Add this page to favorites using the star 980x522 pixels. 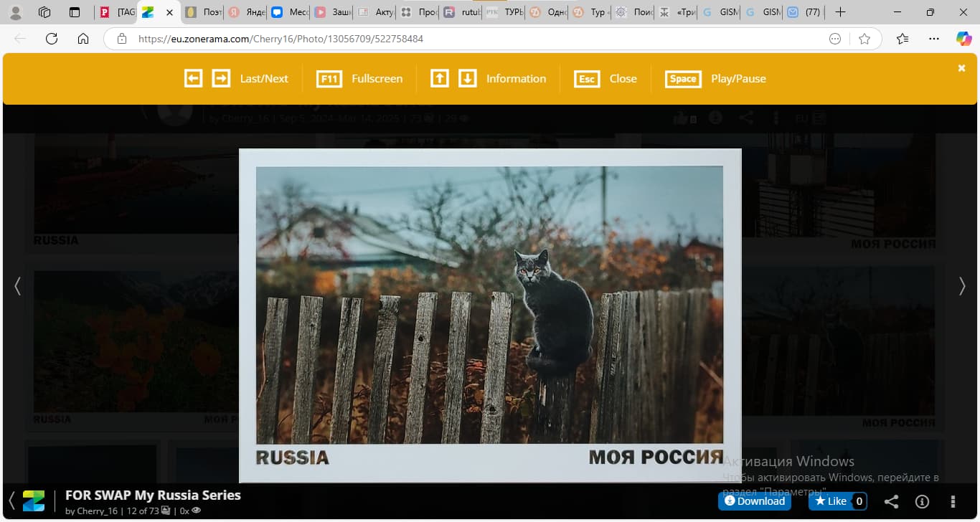(864, 39)
